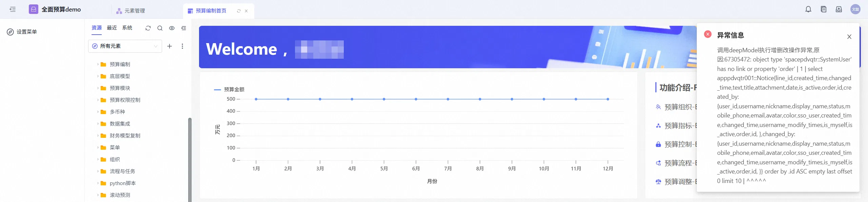Image resolution: width=868 pixels, height=202 pixels.
Task: Switch to 元素管理 tab
Action: tap(131, 11)
